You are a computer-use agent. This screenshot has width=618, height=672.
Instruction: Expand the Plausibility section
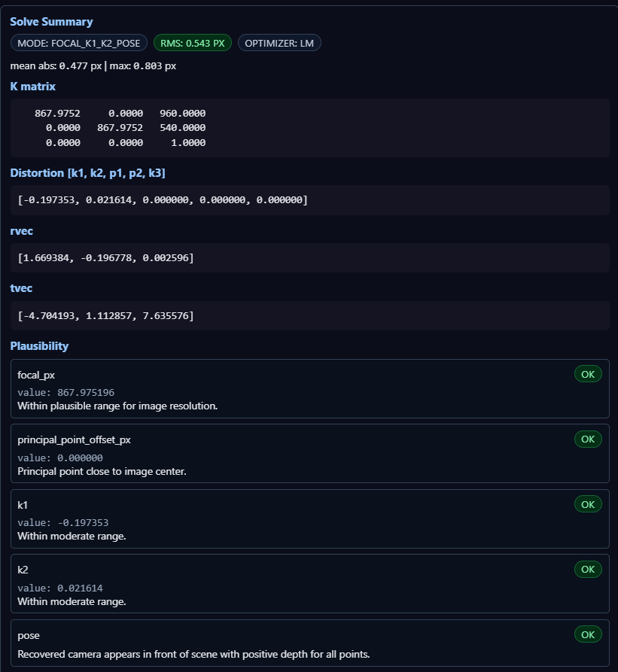(x=37, y=345)
